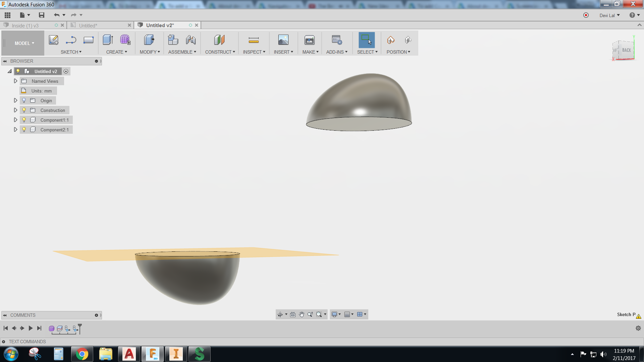Select the Orbit tool at bottom
Image resolution: width=644 pixels, height=362 pixels.
pos(280,314)
